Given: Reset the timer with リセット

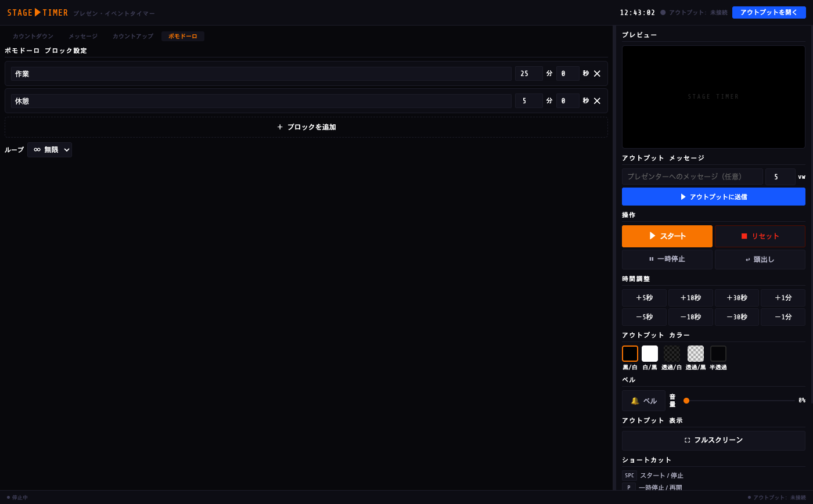Looking at the screenshot, I should [x=760, y=236].
